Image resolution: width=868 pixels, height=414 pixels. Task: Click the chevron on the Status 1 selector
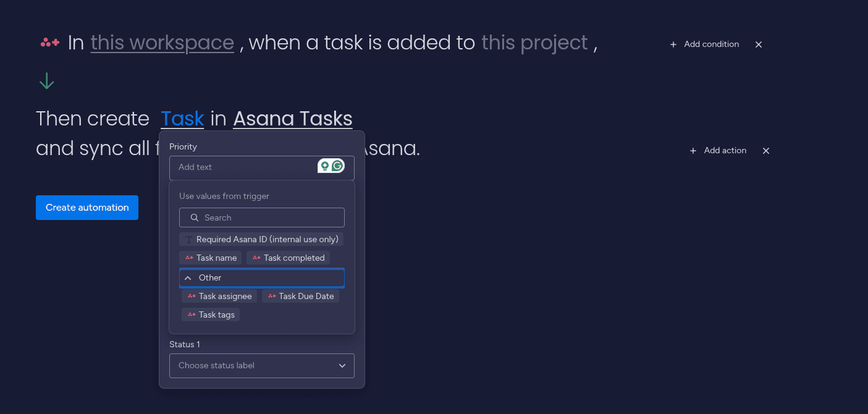point(342,366)
